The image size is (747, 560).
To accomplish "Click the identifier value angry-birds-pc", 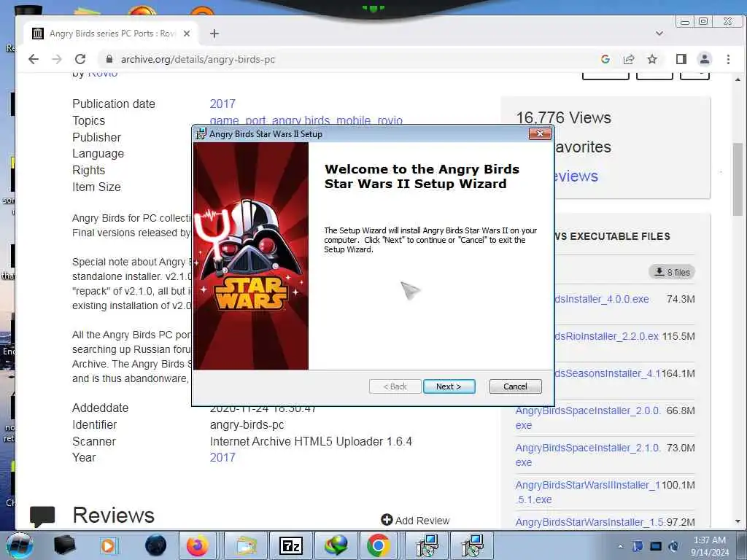I will (247, 425).
